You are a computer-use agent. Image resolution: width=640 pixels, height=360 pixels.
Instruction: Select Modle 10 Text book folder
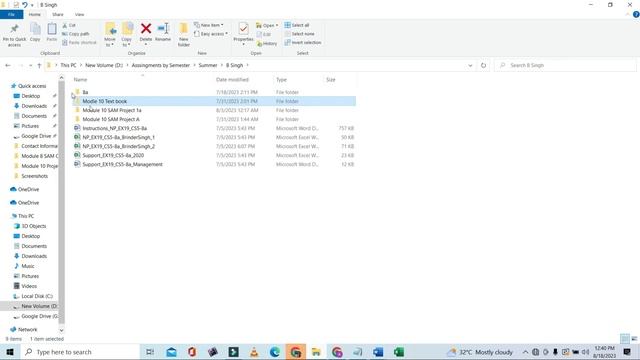click(x=214, y=101)
